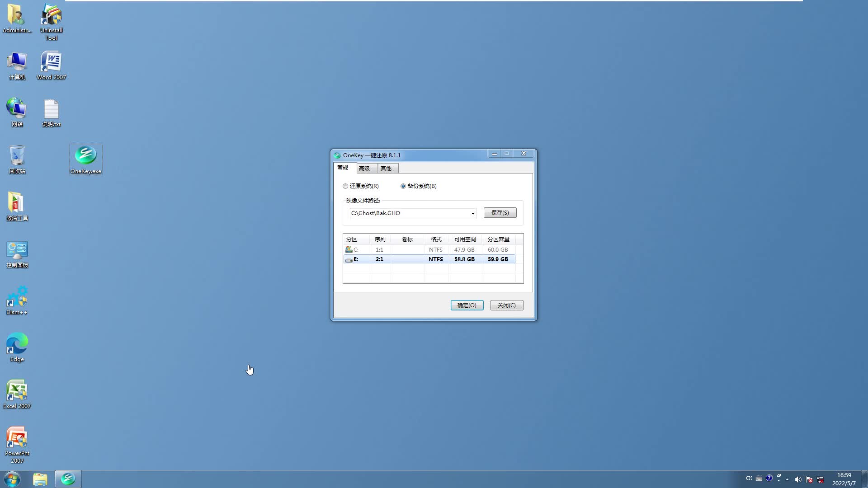Launch Dism++ from the desktop
Screen dimensions: 868x488
tap(17, 296)
